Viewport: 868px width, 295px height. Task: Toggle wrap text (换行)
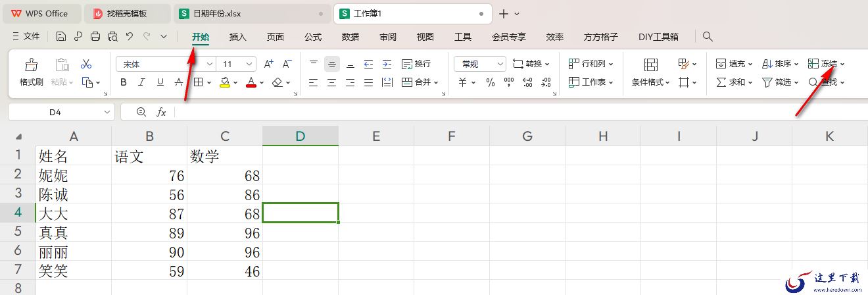(416, 64)
